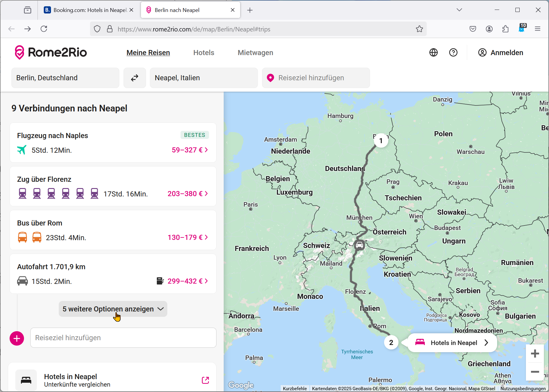The height and width of the screenshot is (392, 549).
Task: Switch to Berlin nach Neapel tab
Action: 191,10
